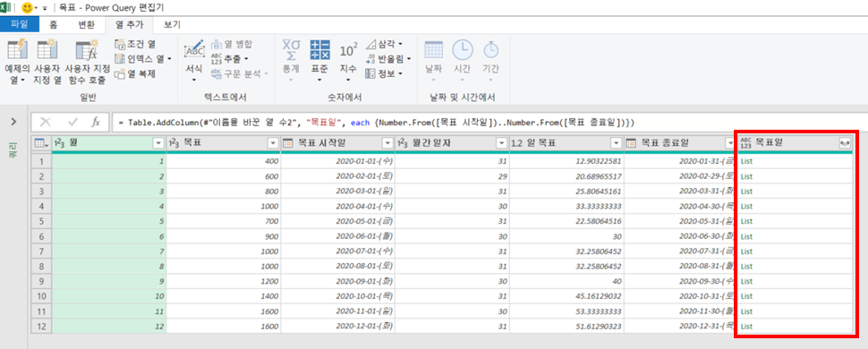Open the 인덱스 열 dropdown
Screen dimensions: 868x349
(x=143, y=58)
